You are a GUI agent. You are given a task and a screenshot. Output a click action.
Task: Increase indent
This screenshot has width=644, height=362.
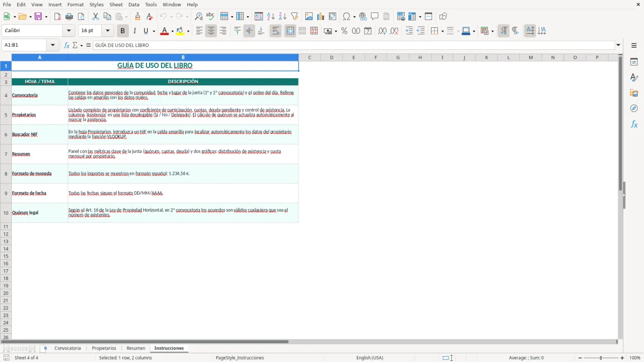tap(409, 31)
